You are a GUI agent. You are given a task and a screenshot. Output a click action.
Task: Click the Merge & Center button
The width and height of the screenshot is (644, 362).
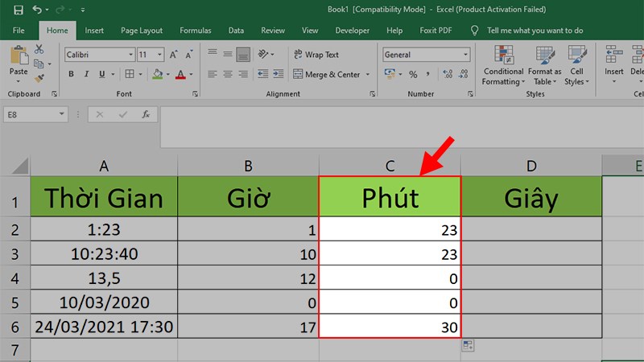point(327,74)
